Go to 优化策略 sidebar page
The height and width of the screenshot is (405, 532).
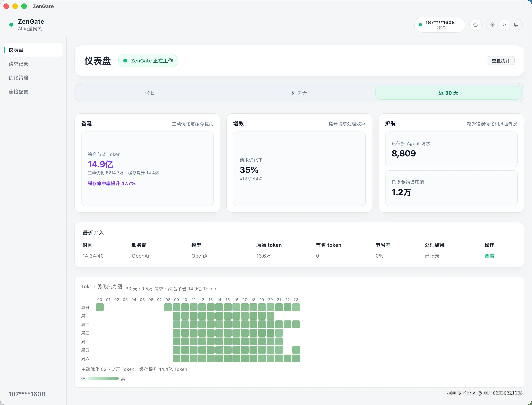(x=33, y=78)
